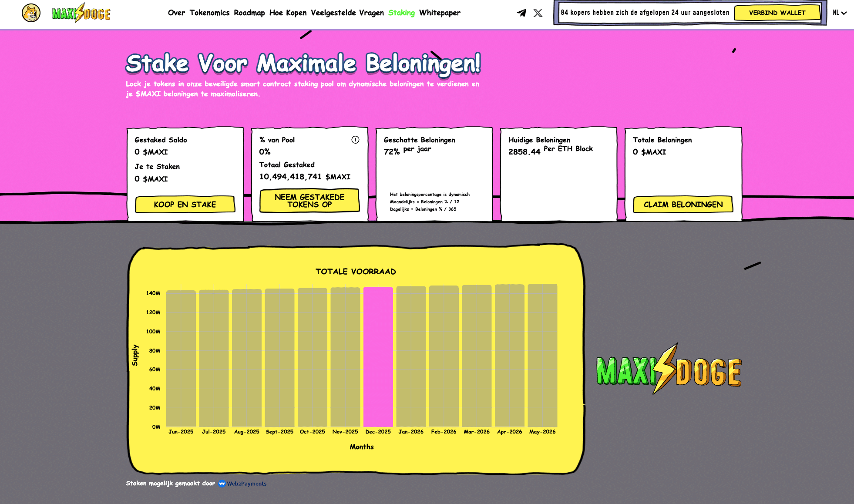Click the Gestaked Saldo label
Screen dimensions: 854x504
161,140
